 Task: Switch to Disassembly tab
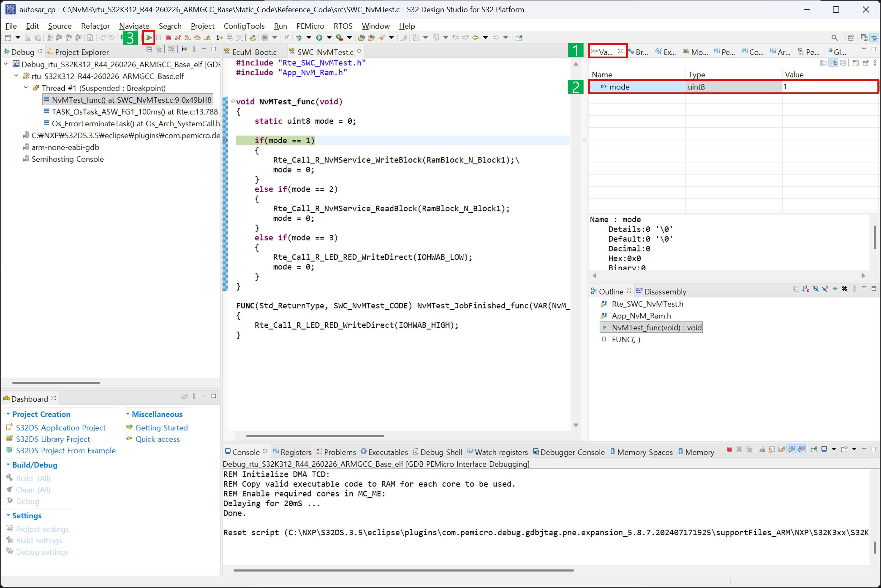661,292
